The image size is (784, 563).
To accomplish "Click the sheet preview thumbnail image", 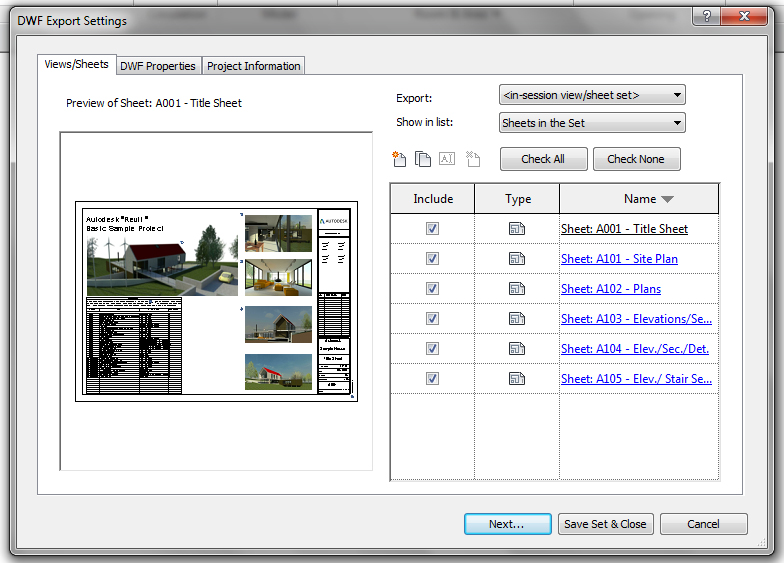I will click(x=216, y=301).
